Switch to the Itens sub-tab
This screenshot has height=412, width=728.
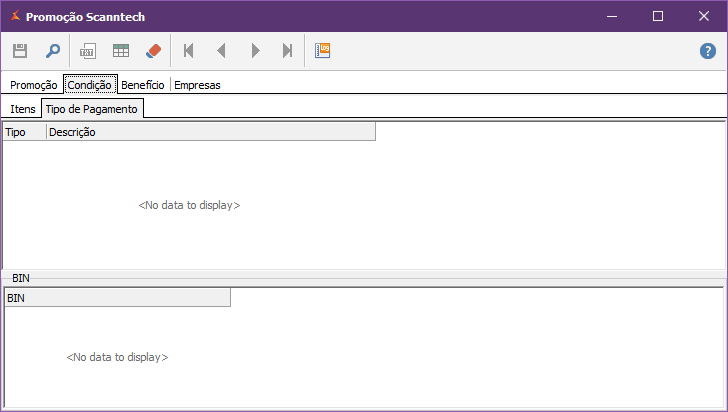[23, 109]
